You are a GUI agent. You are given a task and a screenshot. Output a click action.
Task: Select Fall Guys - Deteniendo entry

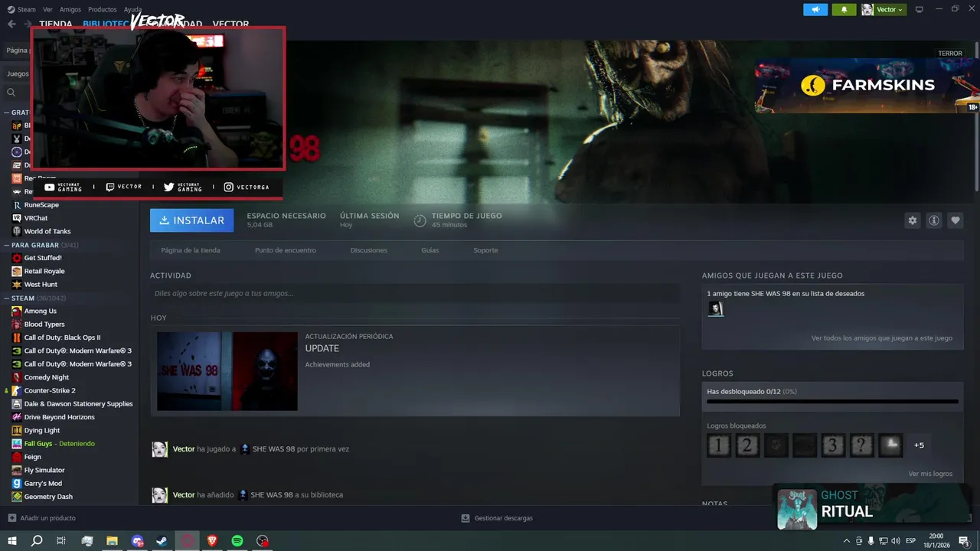click(x=60, y=444)
